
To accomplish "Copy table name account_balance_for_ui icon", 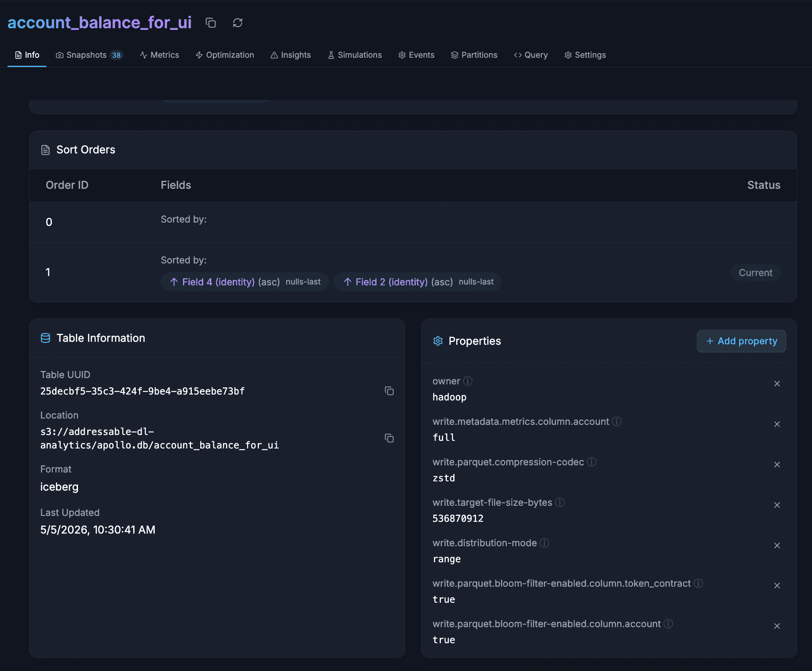I will point(211,23).
